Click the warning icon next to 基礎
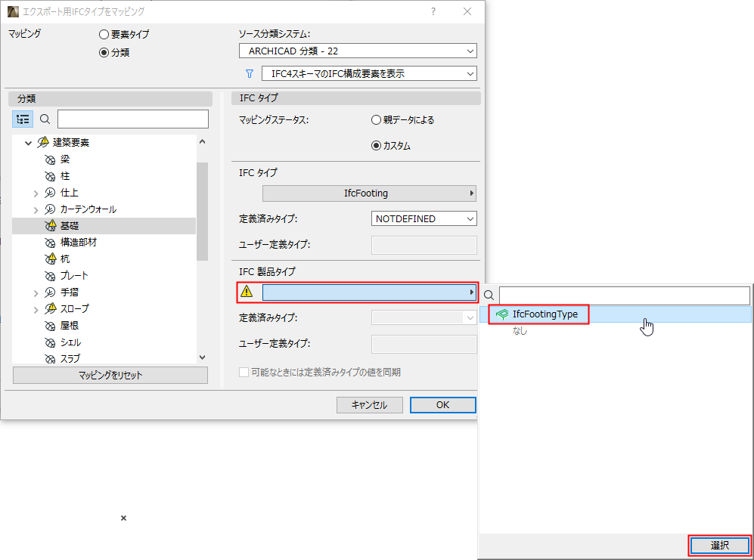Screen dimensions: 754x560 pyautogui.click(x=51, y=225)
